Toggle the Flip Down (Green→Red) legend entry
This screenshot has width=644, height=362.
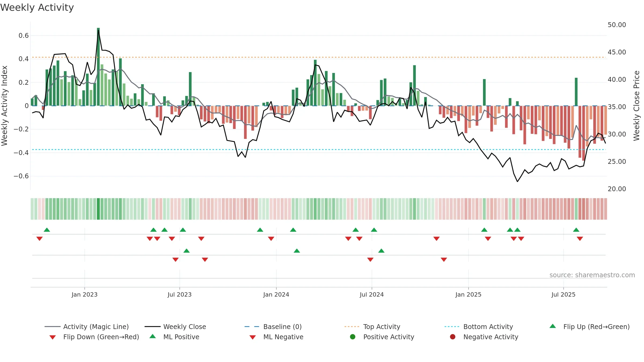(94, 337)
